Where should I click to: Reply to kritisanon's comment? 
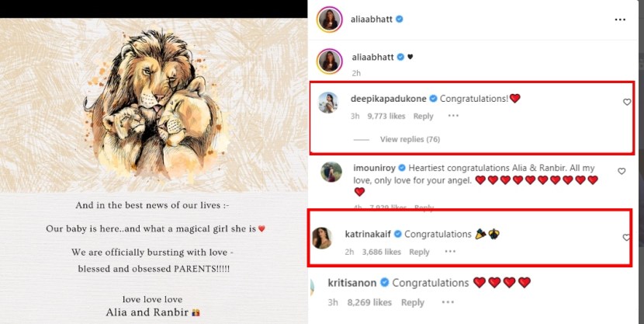pyautogui.click(x=412, y=302)
